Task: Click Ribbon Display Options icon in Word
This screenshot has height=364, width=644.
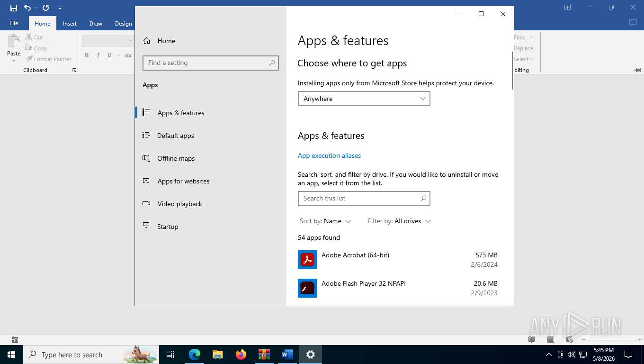Action: coord(567,7)
